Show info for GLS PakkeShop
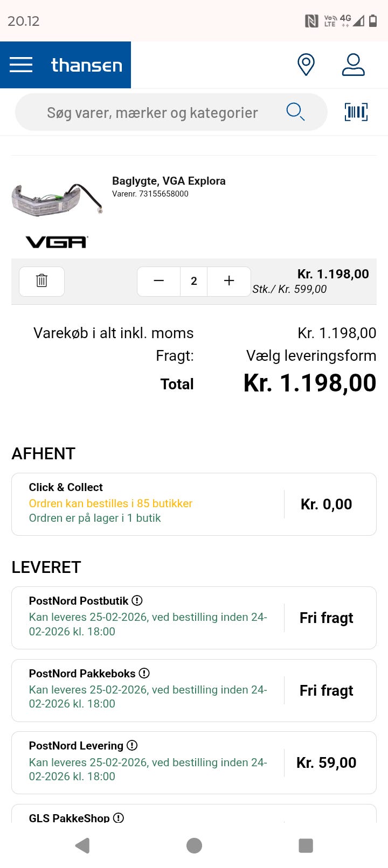 pos(119,818)
